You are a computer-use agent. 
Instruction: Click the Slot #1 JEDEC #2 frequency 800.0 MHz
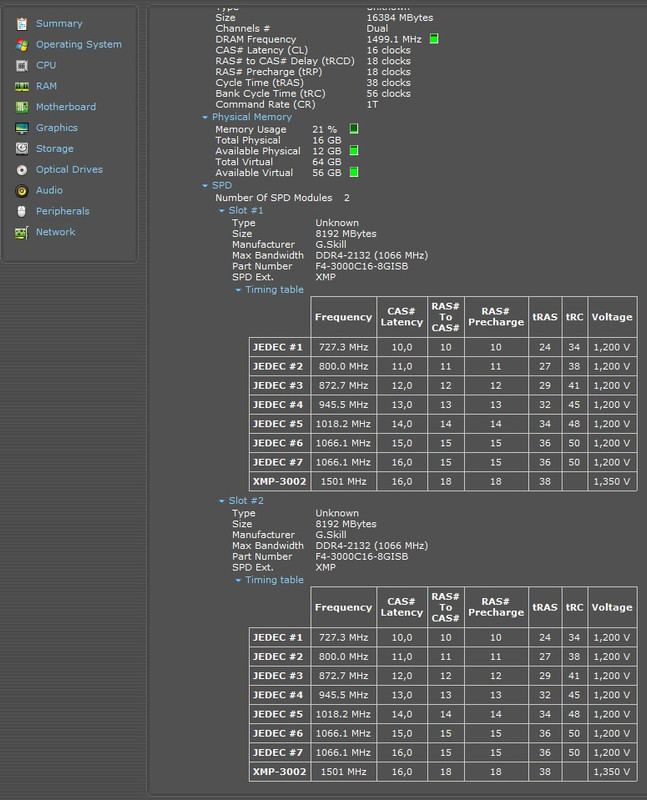click(343, 366)
